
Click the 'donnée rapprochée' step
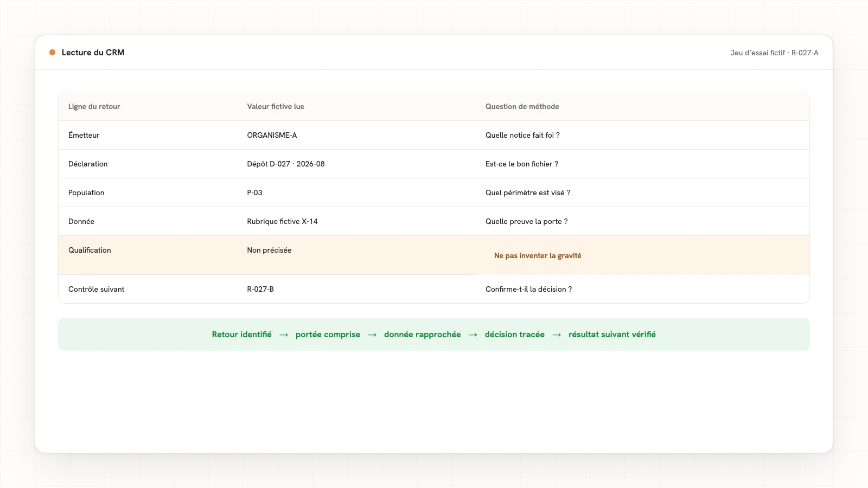[423, 335]
